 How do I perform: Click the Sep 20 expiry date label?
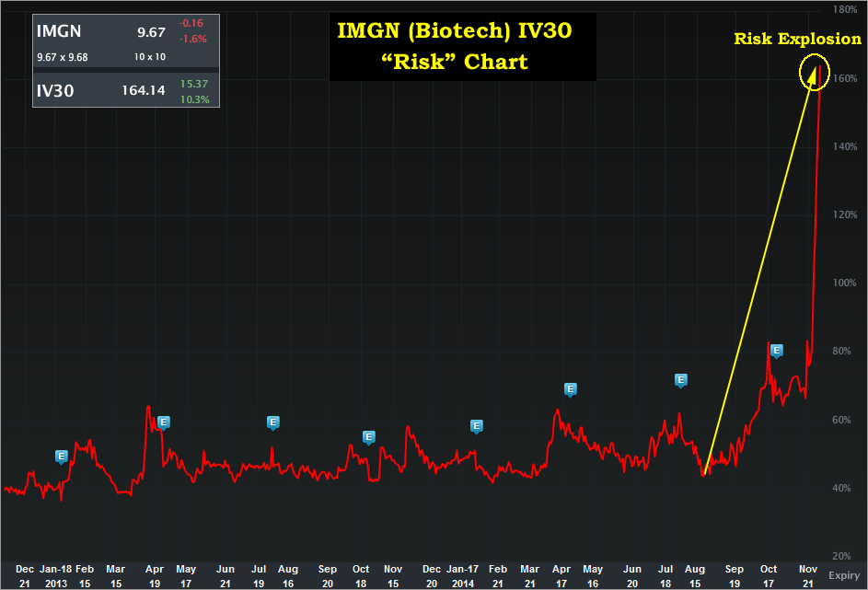click(328, 576)
